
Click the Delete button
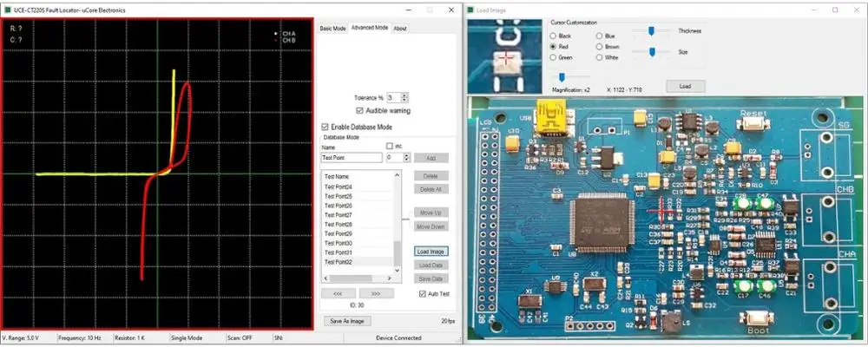click(x=431, y=175)
